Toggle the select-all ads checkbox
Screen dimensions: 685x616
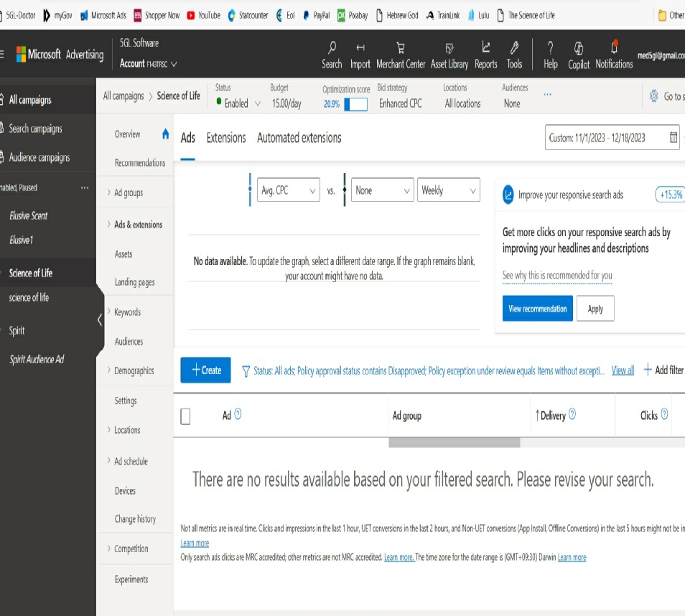tap(185, 416)
